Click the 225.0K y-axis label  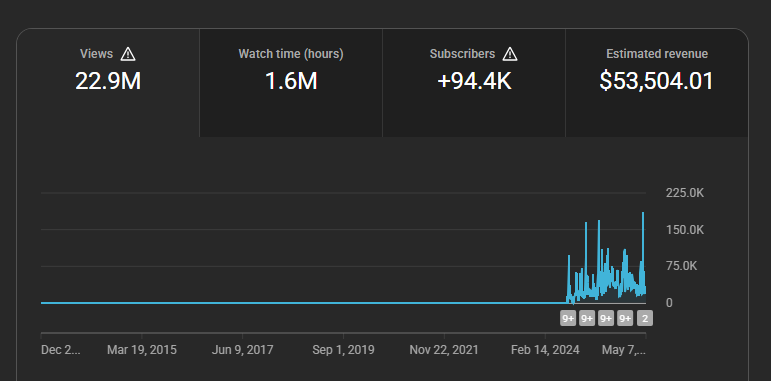tap(685, 193)
